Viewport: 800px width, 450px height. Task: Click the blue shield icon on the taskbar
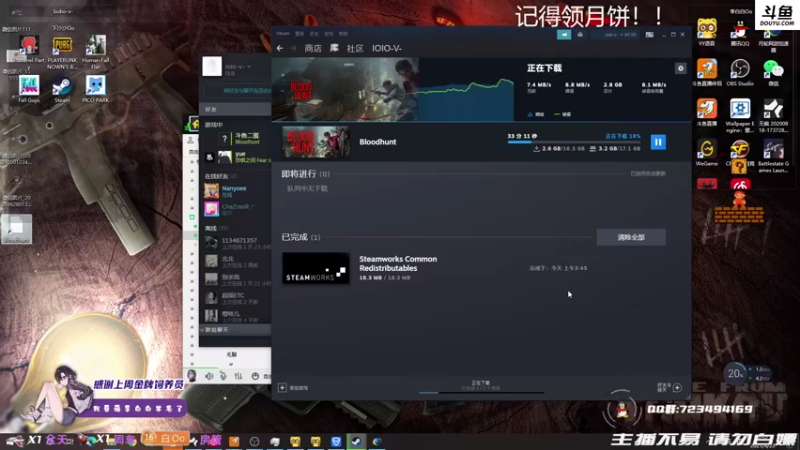(x=336, y=441)
